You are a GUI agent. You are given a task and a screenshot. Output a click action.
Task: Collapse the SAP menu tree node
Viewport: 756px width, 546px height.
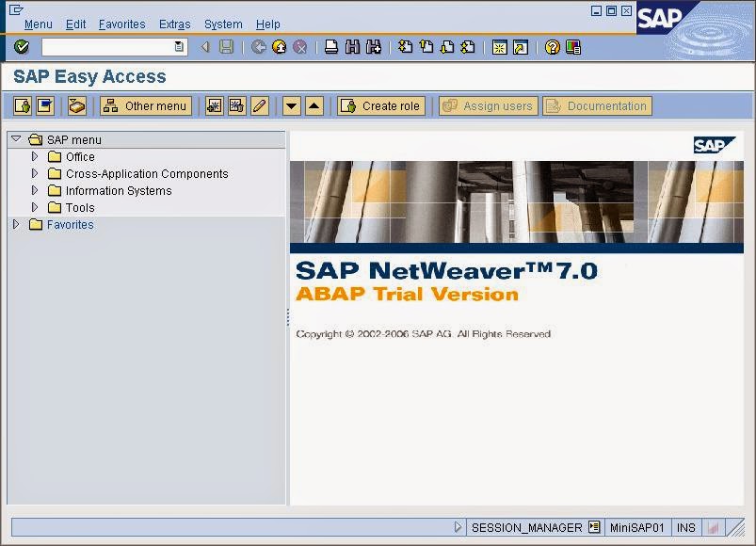[16, 138]
